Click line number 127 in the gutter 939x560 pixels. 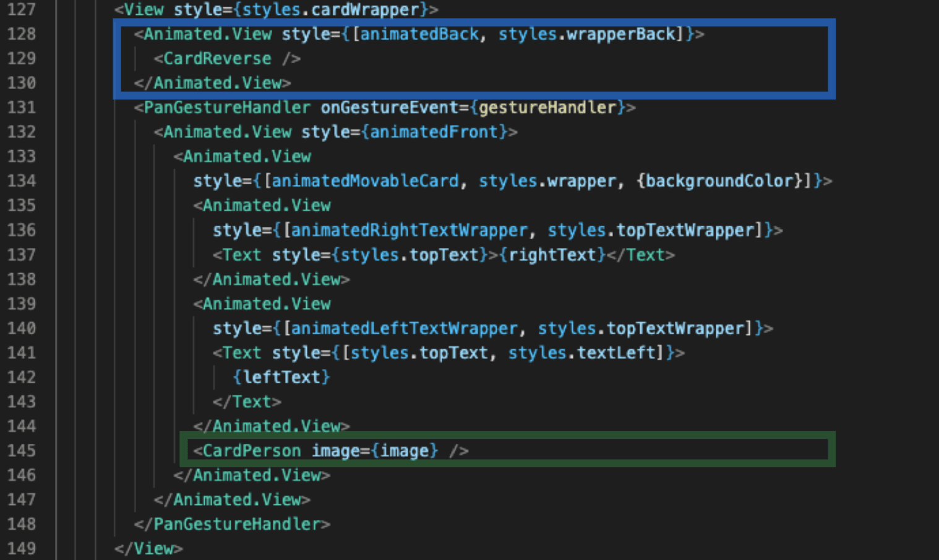point(21,10)
